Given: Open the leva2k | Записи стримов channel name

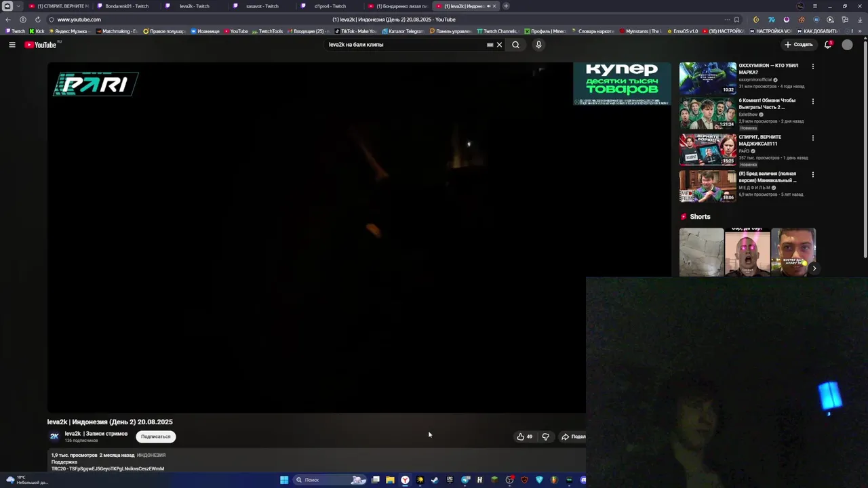Looking at the screenshot, I should click(96, 434).
